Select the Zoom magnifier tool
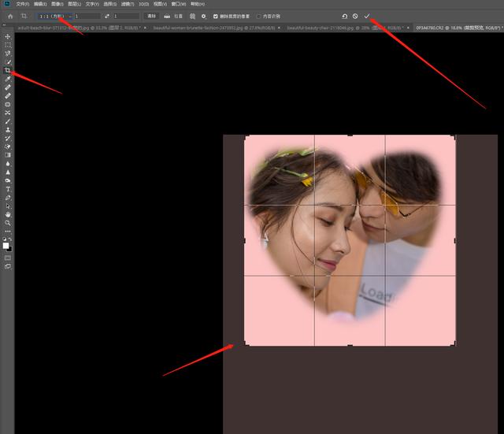Image resolution: width=504 pixels, height=434 pixels. 8,223
